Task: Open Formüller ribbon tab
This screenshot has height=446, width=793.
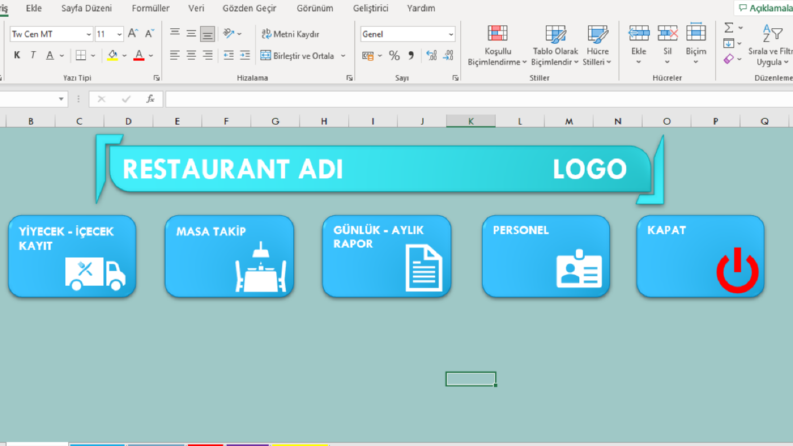Action: click(x=151, y=8)
